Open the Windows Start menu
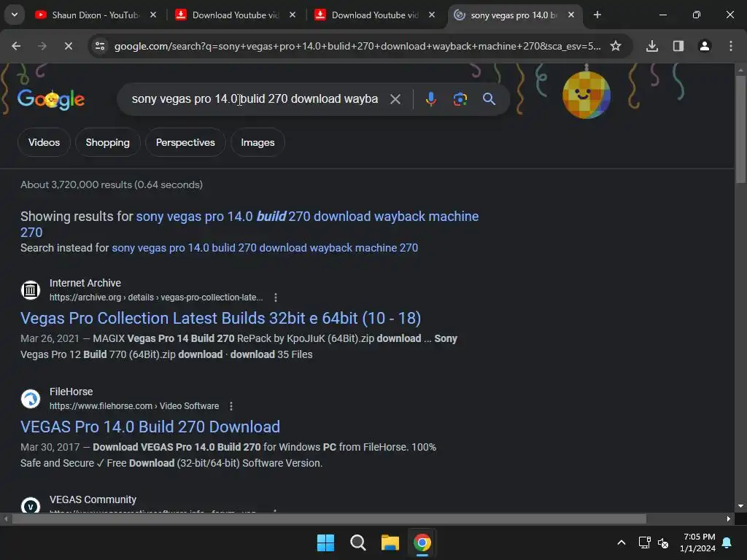Image resolution: width=747 pixels, height=560 pixels. pyautogui.click(x=326, y=542)
